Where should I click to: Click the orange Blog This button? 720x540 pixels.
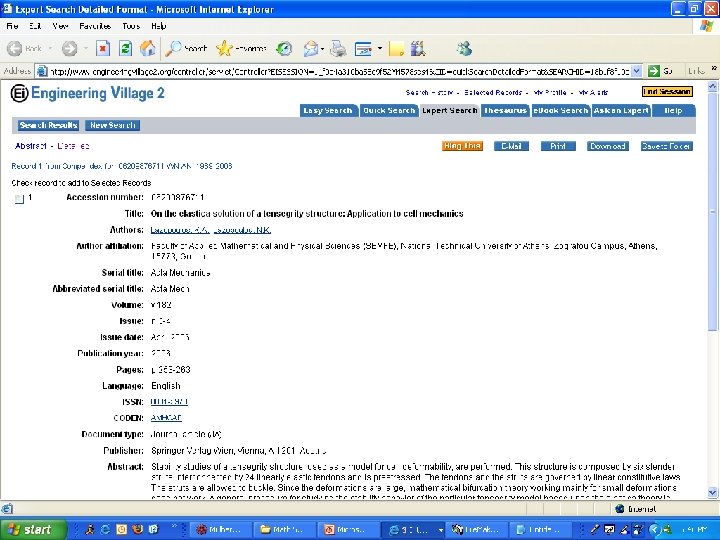tap(462, 146)
